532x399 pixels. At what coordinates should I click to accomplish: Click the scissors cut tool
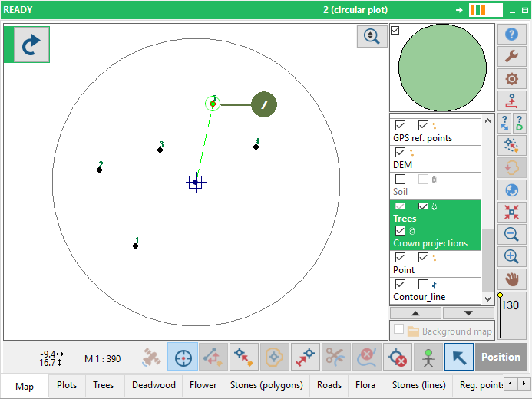(336, 357)
